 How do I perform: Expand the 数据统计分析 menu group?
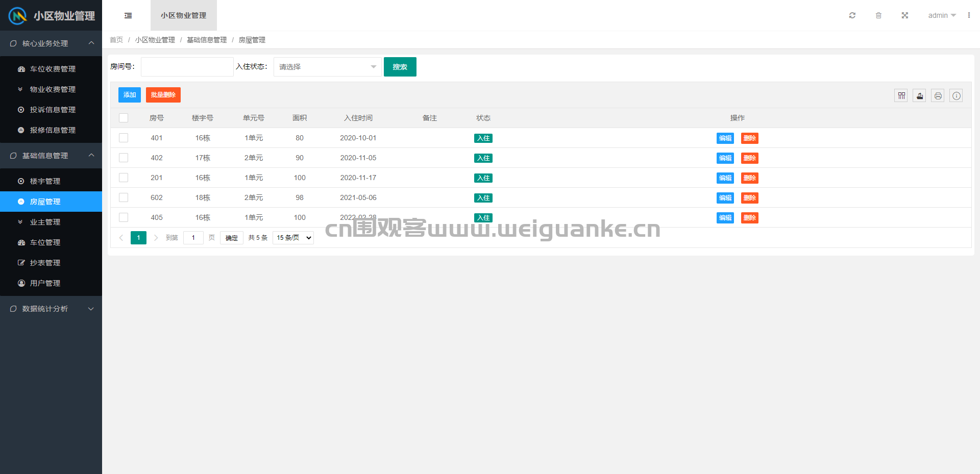51,309
